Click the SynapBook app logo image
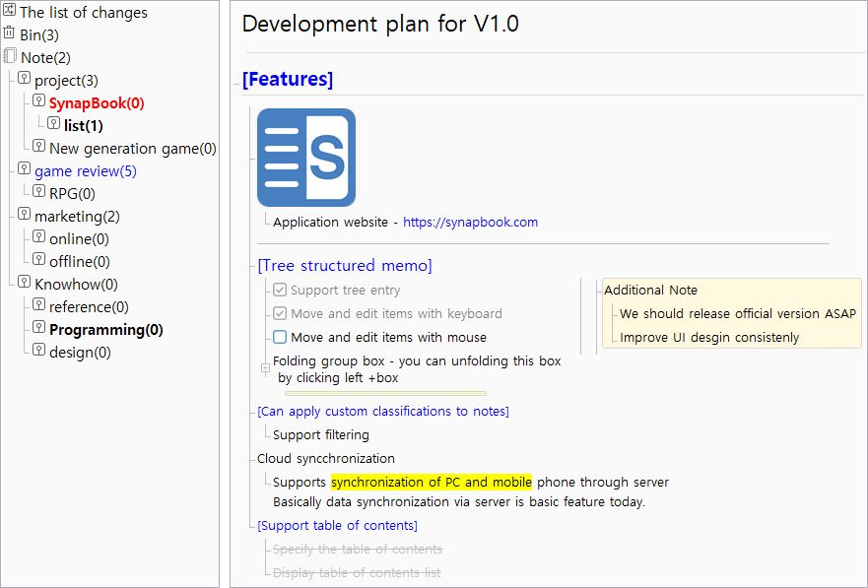Viewport: 868px width, 588px height. (306, 158)
